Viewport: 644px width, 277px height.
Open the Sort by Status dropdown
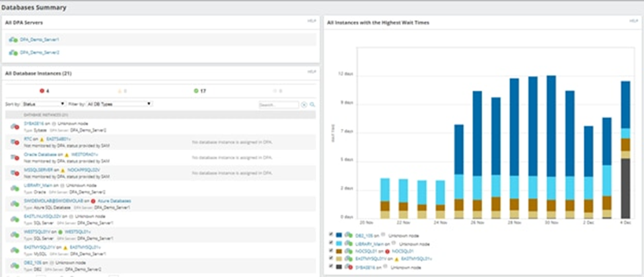pyautogui.click(x=44, y=104)
